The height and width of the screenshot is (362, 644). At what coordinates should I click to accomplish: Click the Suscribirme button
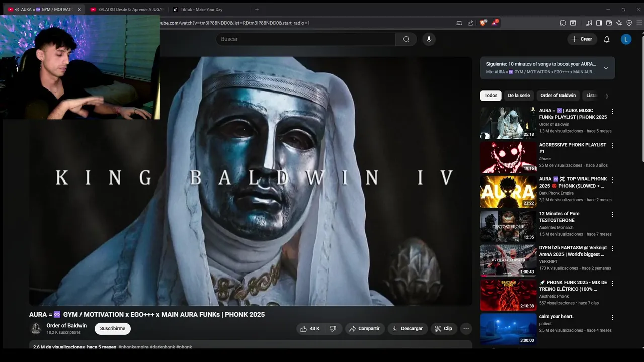tap(113, 329)
